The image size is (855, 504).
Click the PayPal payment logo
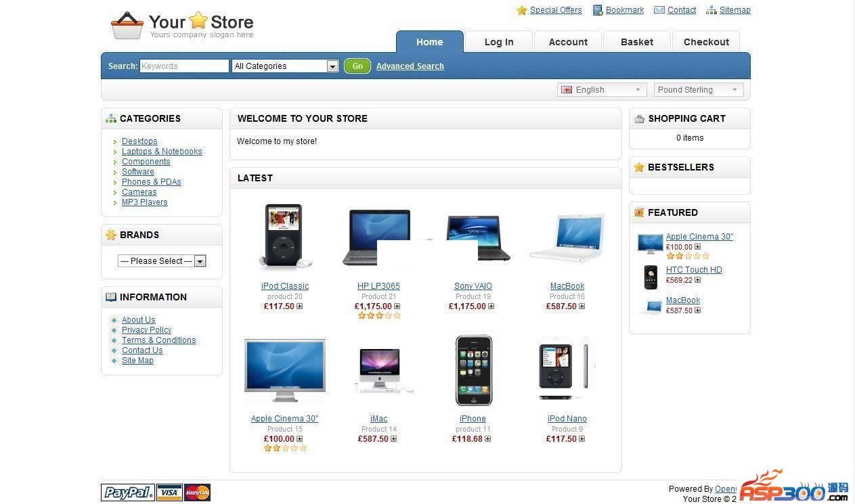[x=128, y=492]
